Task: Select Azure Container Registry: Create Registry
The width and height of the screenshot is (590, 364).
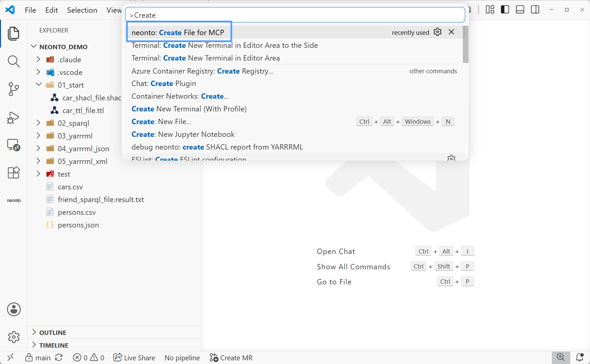Action: 294,71
